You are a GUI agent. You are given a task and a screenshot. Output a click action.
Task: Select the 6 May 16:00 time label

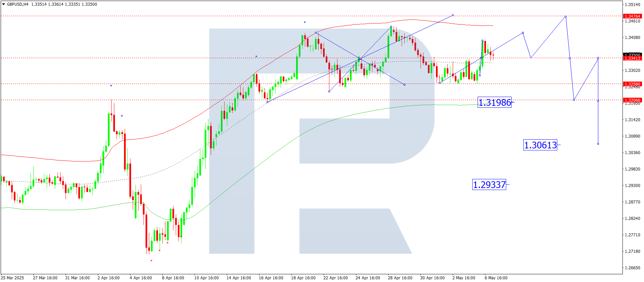tap(496, 278)
